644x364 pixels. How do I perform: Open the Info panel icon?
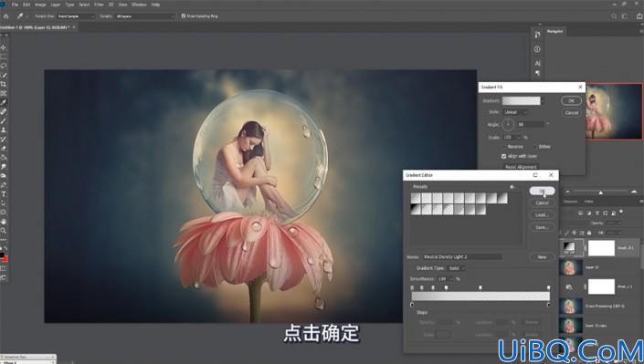537,49
